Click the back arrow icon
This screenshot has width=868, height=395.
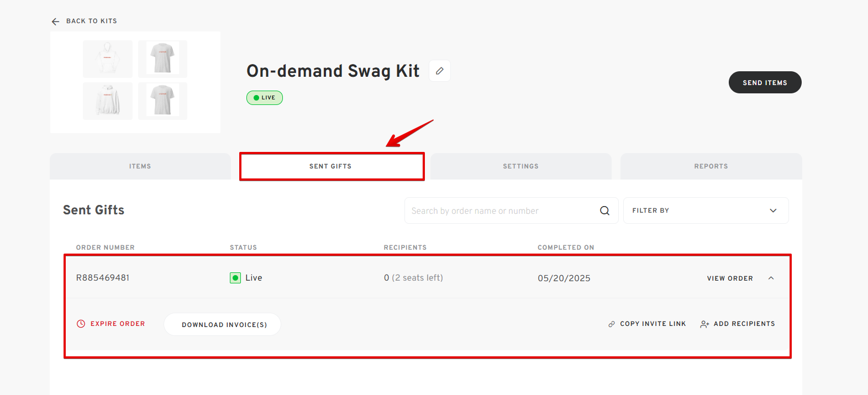pos(55,22)
